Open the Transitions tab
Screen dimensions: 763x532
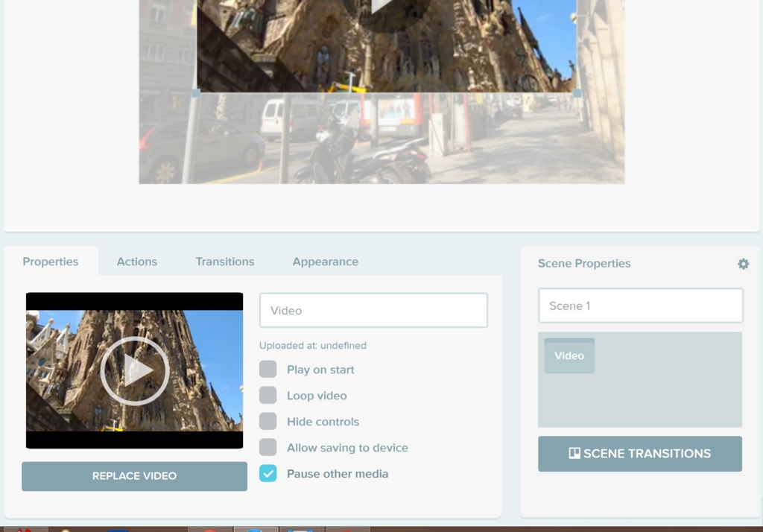[x=225, y=262]
